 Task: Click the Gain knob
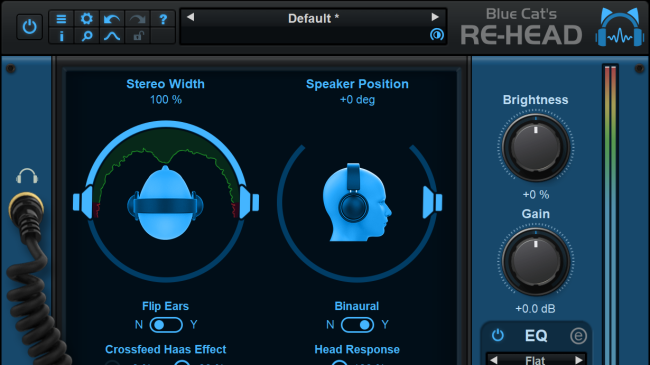coord(536,261)
